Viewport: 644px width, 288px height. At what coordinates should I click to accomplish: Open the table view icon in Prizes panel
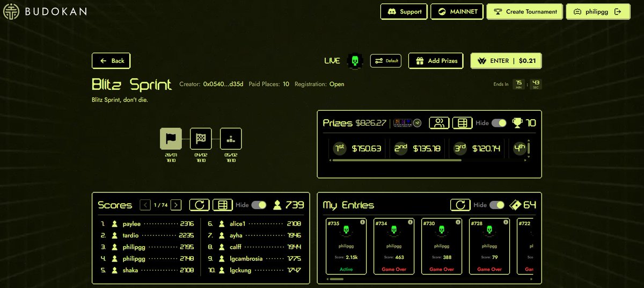coord(462,123)
